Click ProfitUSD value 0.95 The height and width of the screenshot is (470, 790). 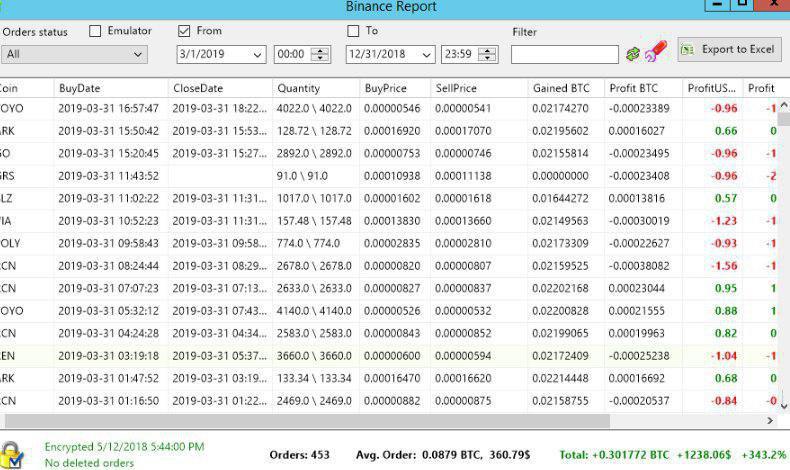tap(726, 288)
